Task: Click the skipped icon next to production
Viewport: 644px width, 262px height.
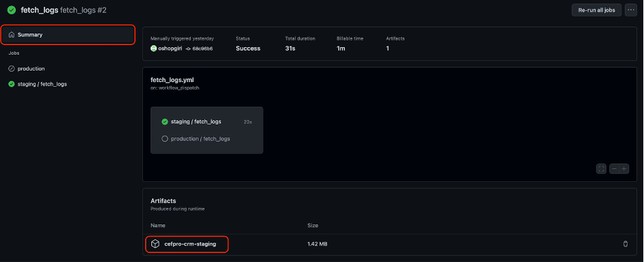Action: (x=12, y=68)
